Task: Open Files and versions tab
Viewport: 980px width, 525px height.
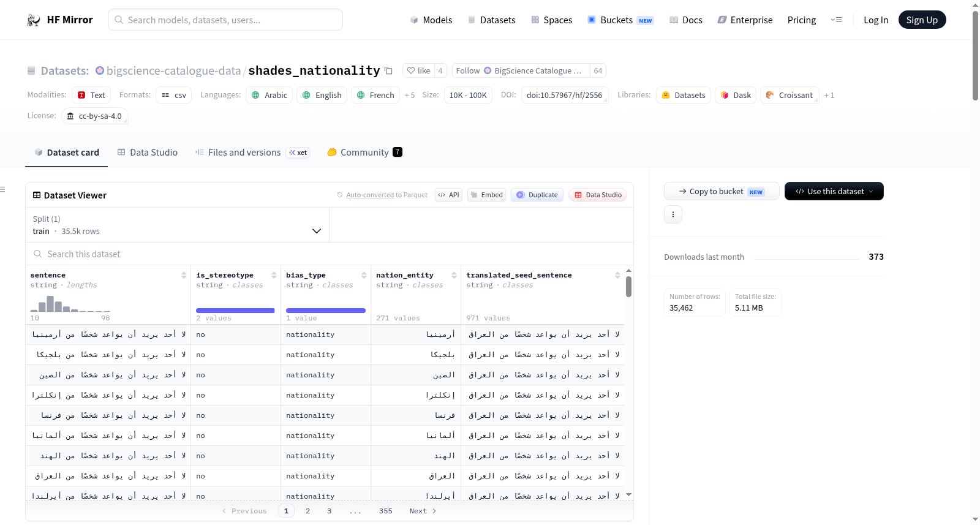Action: pos(252,153)
